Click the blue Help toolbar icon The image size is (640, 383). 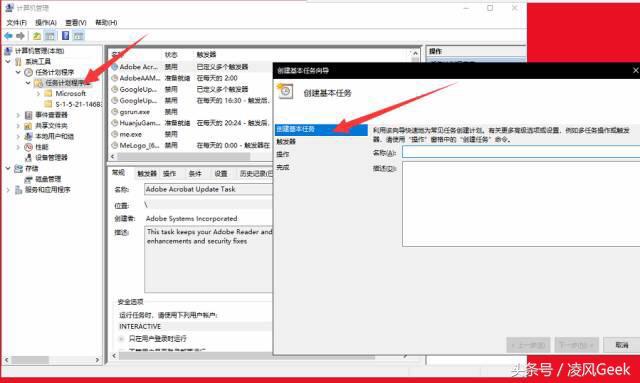[x=65, y=36]
